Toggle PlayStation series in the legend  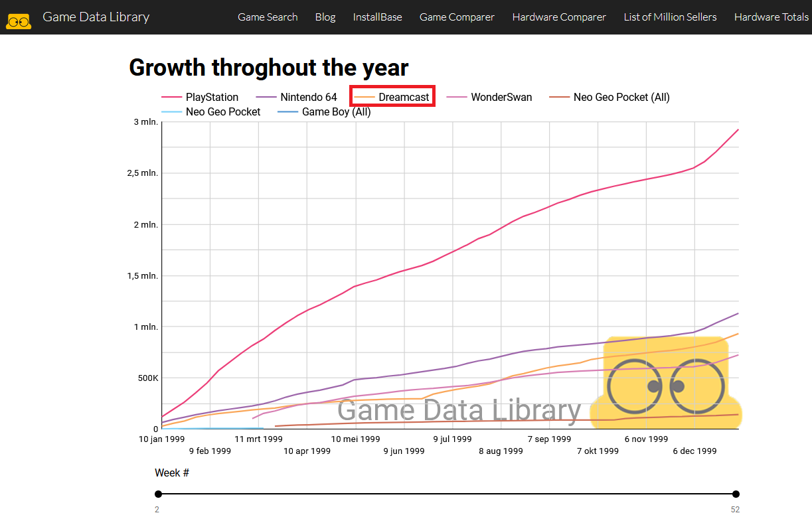tap(200, 97)
